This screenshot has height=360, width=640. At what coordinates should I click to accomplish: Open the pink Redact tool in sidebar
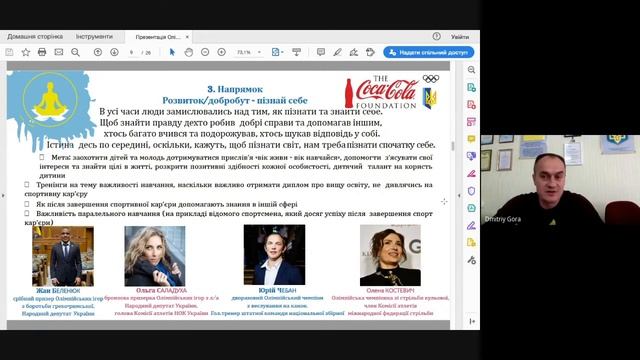pos(471,173)
